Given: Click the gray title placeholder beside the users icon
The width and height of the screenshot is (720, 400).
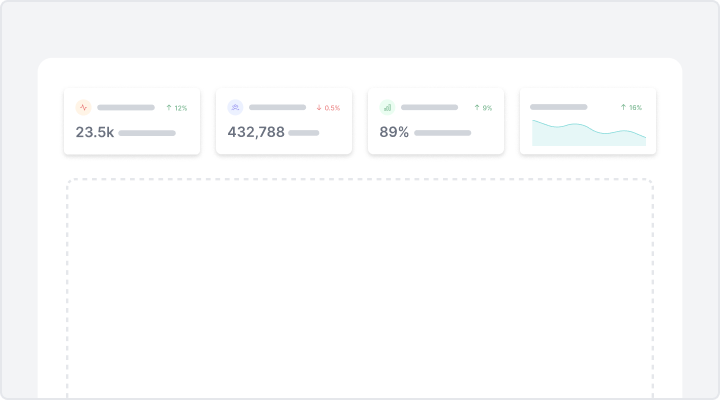Looking at the screenshot, I should pos(277,107).
